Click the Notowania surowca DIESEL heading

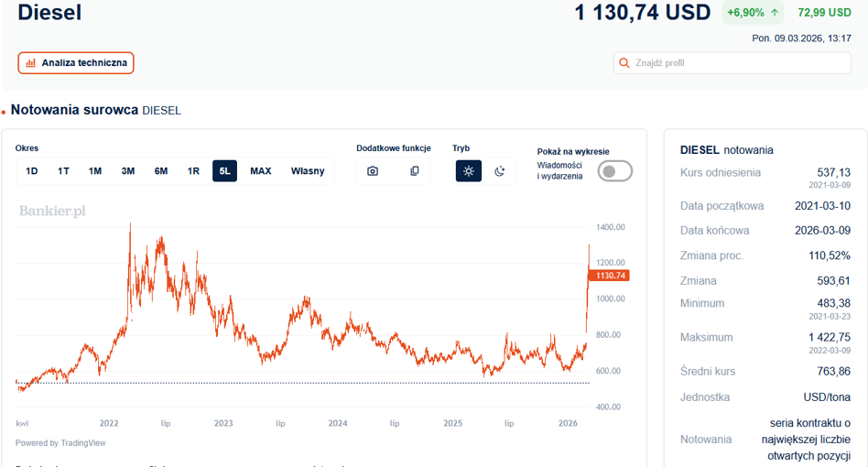(x=96, y=110)
